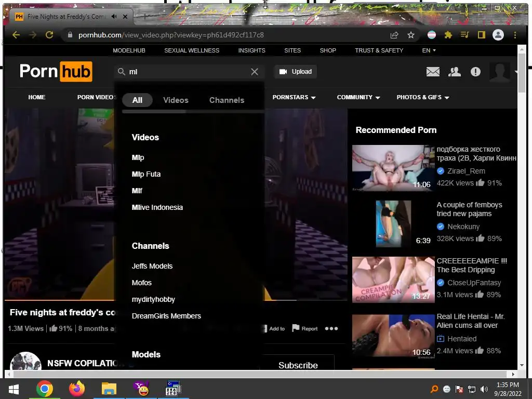Open the Zirael_Rem uploader link
532x399 pixels.
point(466,171)
